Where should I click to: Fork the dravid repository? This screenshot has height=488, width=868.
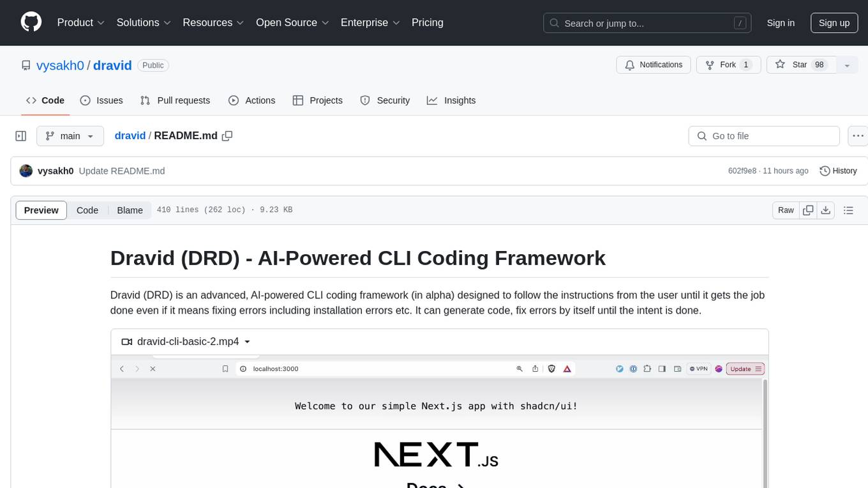pyautogui.click(x=728, y=65)
